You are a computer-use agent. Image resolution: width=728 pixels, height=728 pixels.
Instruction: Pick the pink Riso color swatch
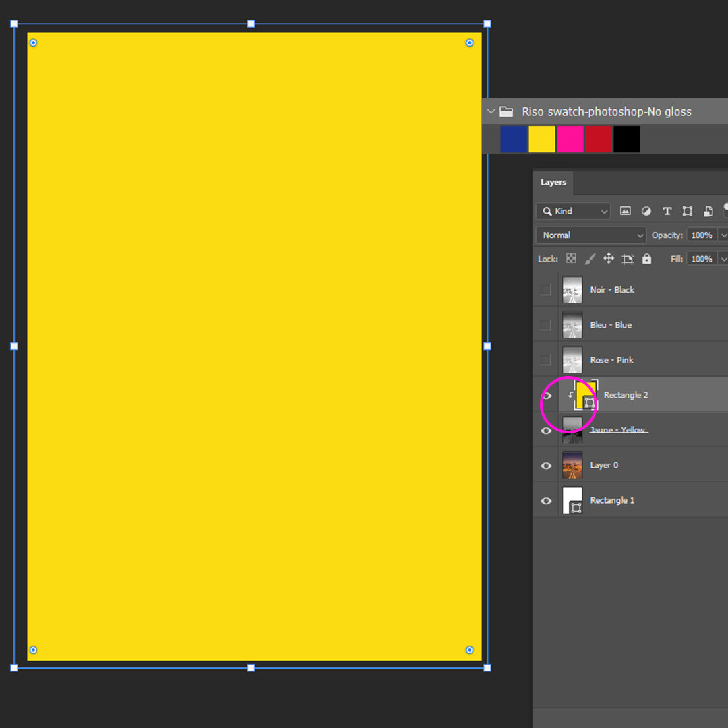click(x=570, y=140)
